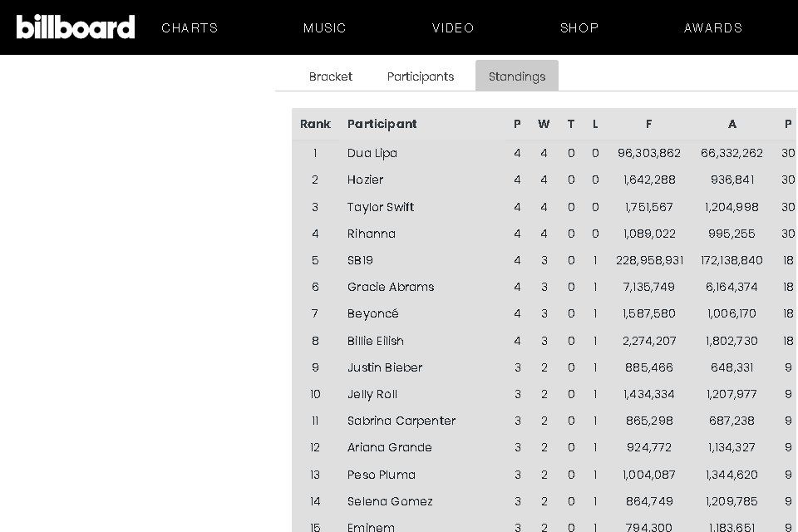Click value 1,089,022 for Rihanna
Viewport: 798px width, 532px height.
click(649, 234)
